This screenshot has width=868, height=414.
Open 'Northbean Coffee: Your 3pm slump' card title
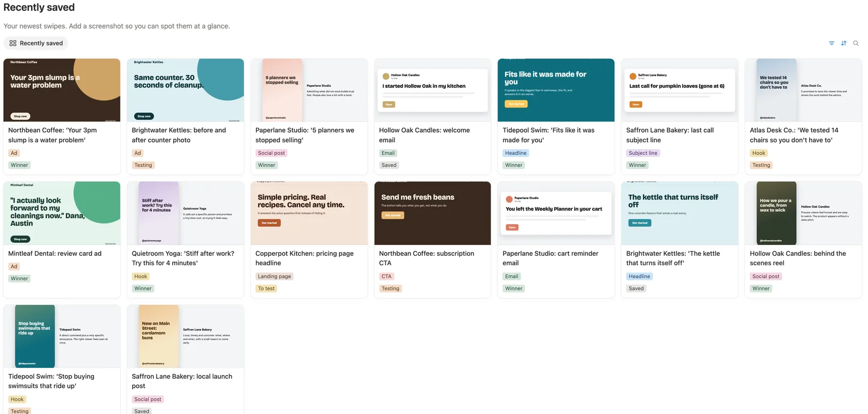52,135
